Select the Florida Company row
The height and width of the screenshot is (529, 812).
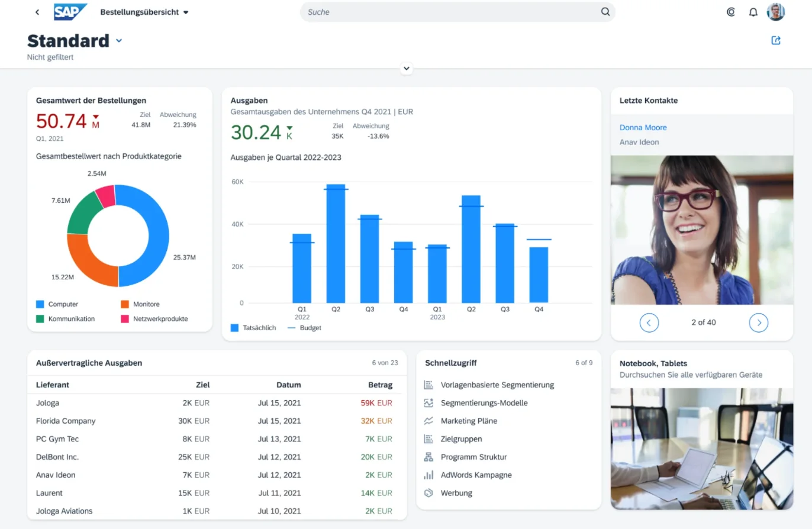coord(217,421)
